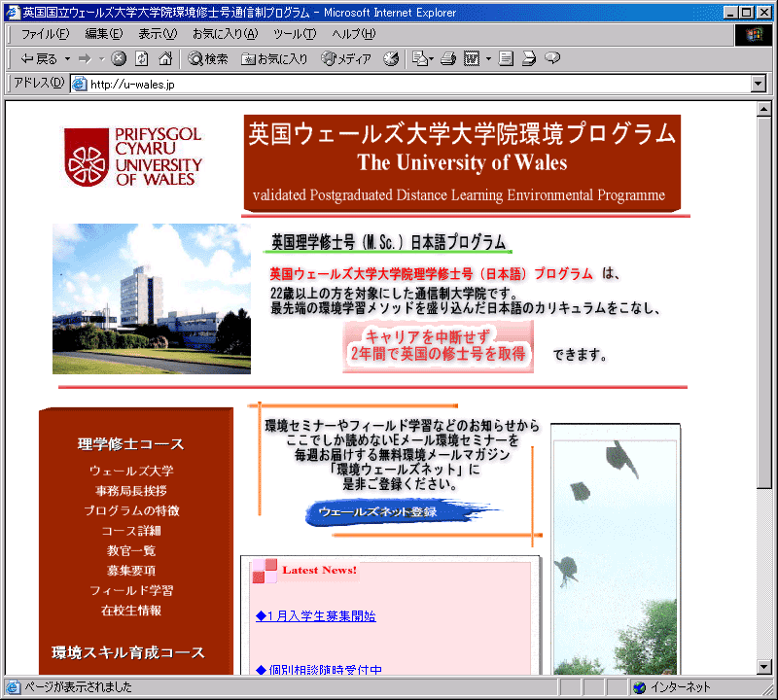778x700 pixels.
Task: Click the Windows logo throbber
Action: pos(753,34)
